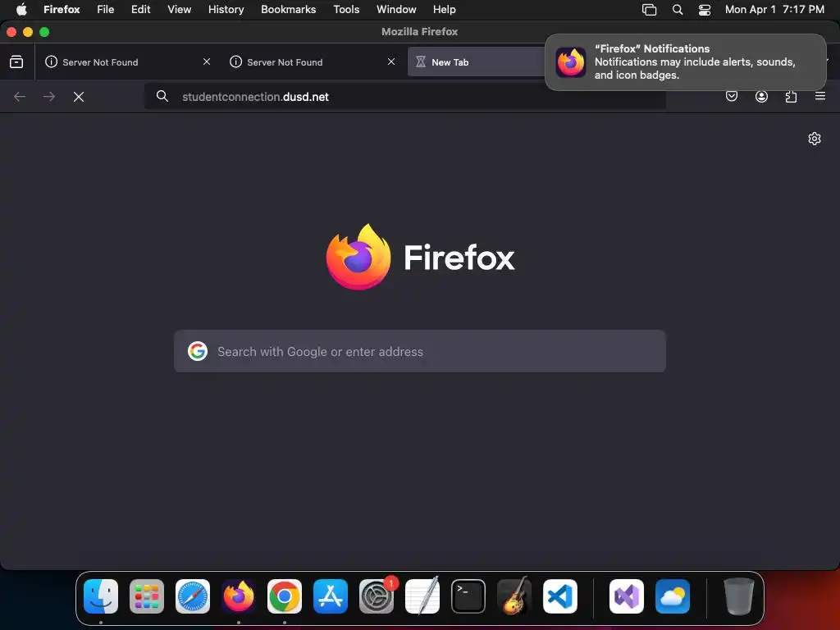Open the Window menu

(396, 10)
